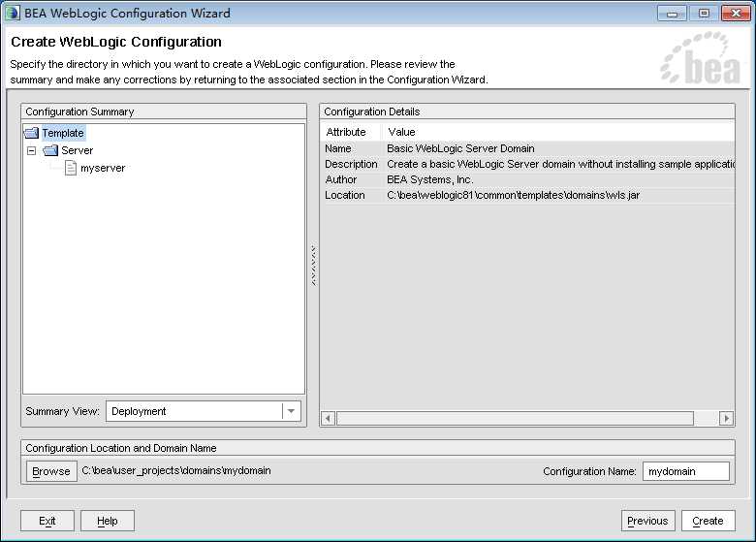Click right arrow of details scrollbar
The width and height of the screenshot is (756, 542).
tap(726, 418)
